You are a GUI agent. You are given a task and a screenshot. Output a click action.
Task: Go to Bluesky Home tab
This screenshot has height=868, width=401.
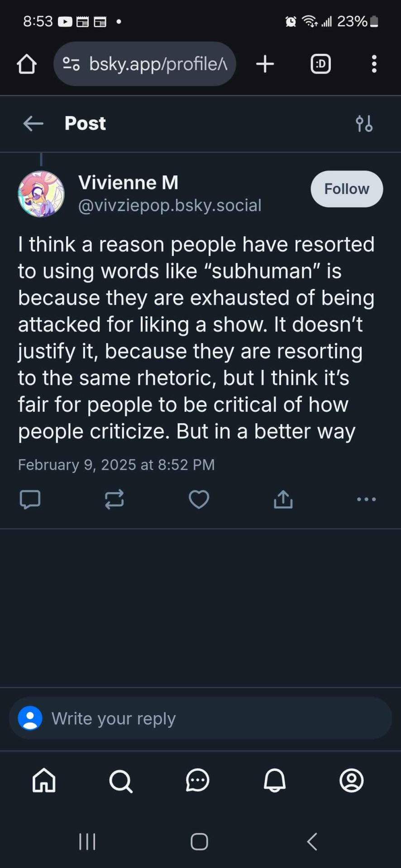[44, 780]
